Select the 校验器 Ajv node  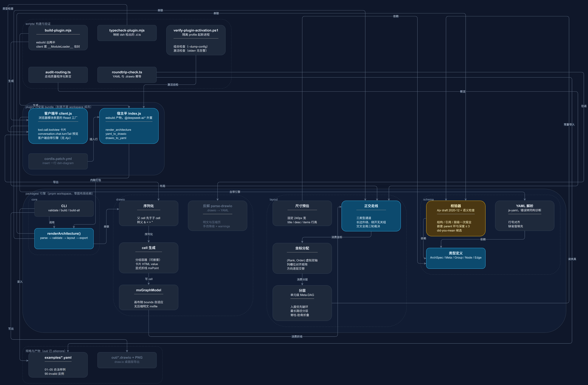point(456,218)
